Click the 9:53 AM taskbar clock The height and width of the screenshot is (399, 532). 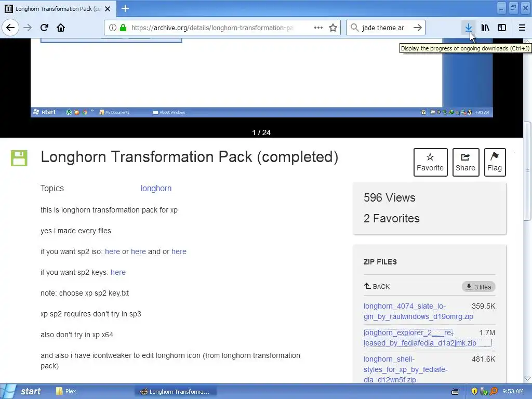tap(513, 391)
